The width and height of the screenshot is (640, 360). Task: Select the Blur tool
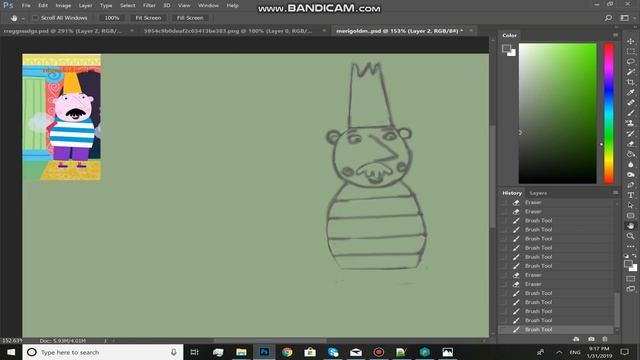click(x=631, y=164)
